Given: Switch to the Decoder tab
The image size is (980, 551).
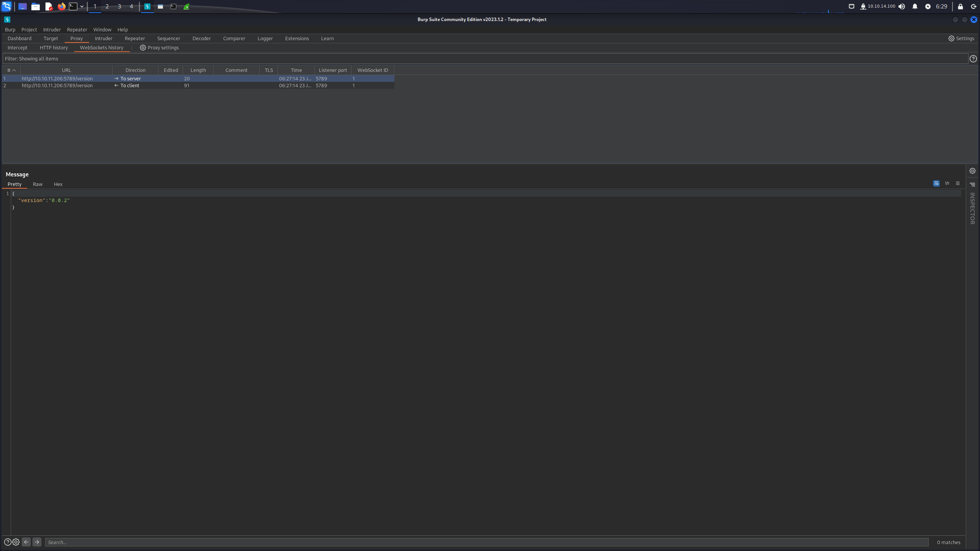Looking at the screenshot, I should pos(201,38).
